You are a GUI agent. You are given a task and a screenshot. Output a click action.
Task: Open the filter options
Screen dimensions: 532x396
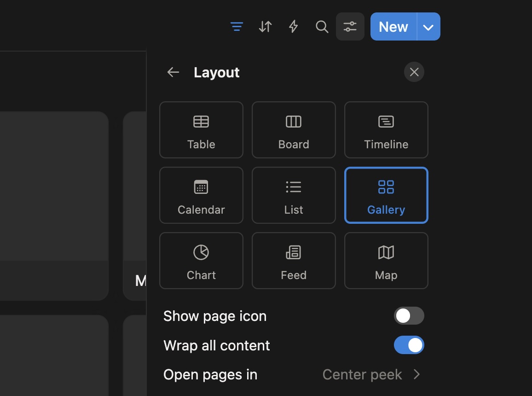point(237,26)
